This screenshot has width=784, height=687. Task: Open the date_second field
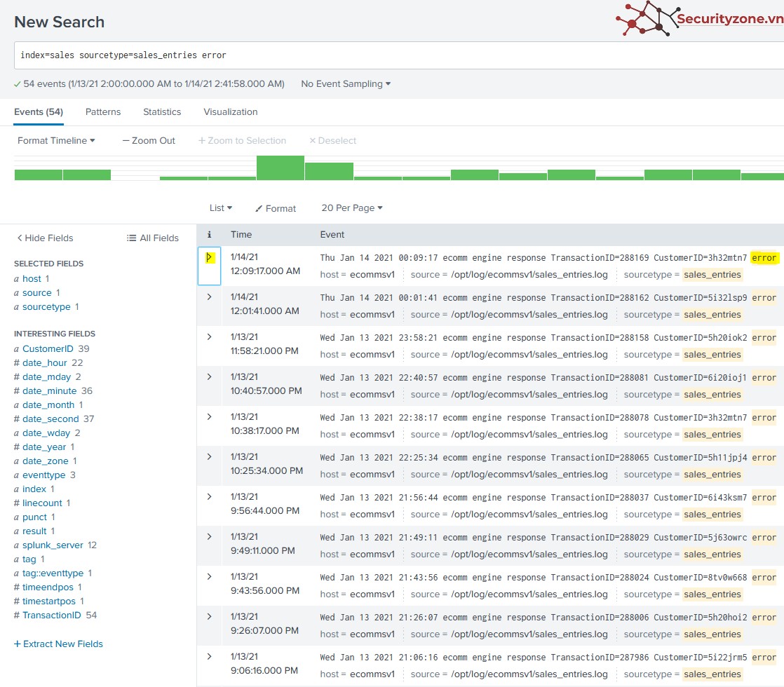[x=50, y=419]
